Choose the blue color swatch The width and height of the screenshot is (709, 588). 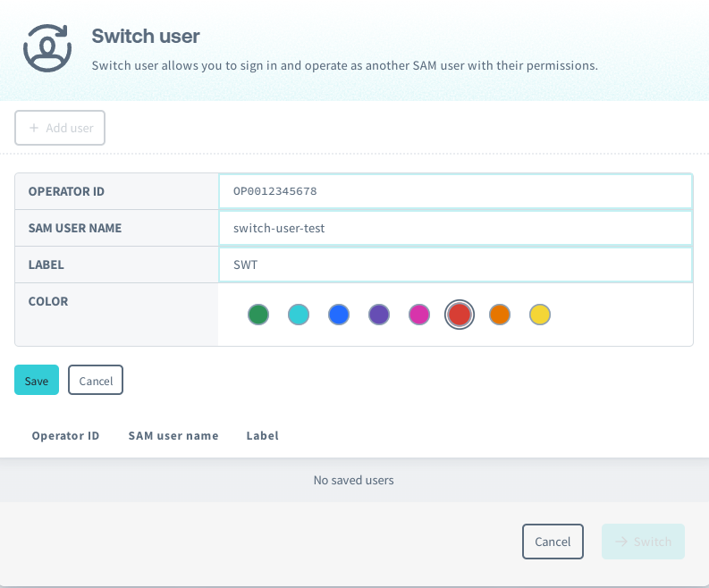(339, 315)
